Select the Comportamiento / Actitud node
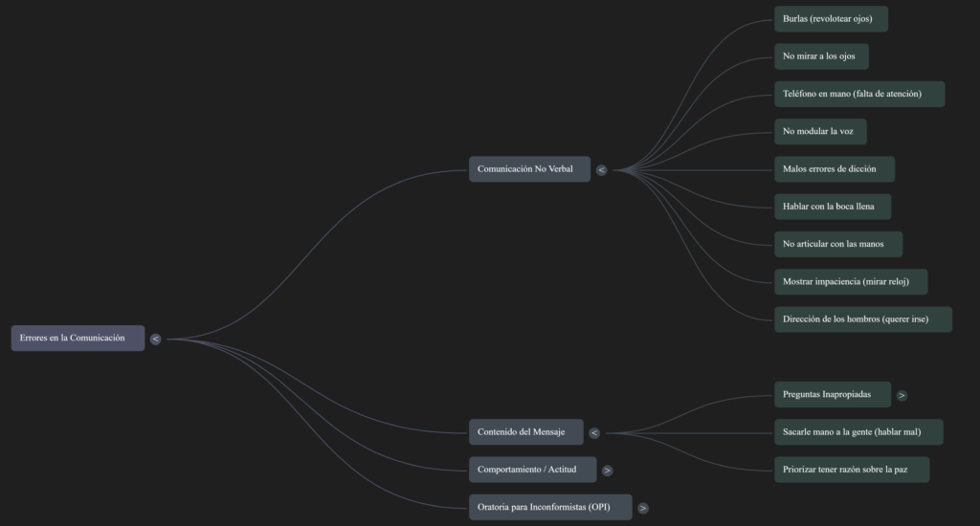980x526 pixels. tap(532, 470)
